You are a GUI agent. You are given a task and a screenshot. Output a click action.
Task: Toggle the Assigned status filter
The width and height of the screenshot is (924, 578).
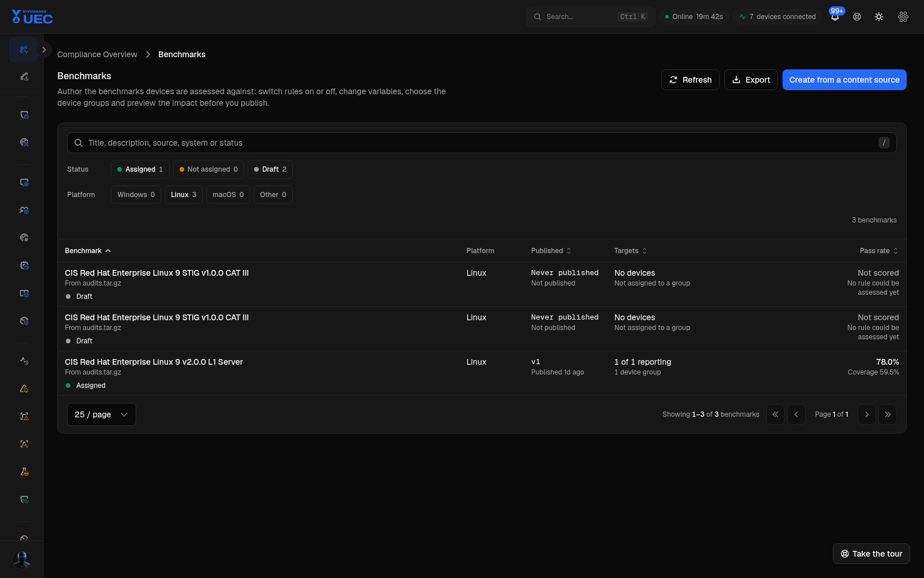[140, 169]
